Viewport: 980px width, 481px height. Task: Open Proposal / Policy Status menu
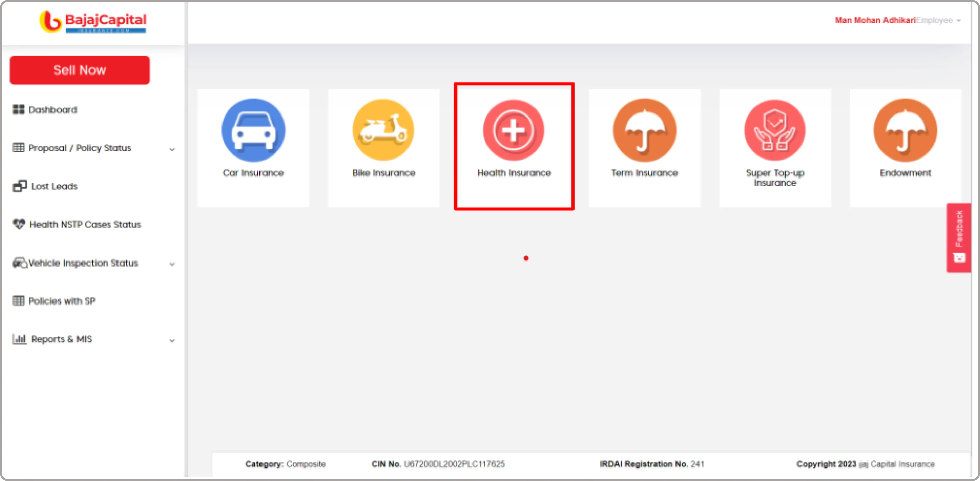click(x=80, y=148)
